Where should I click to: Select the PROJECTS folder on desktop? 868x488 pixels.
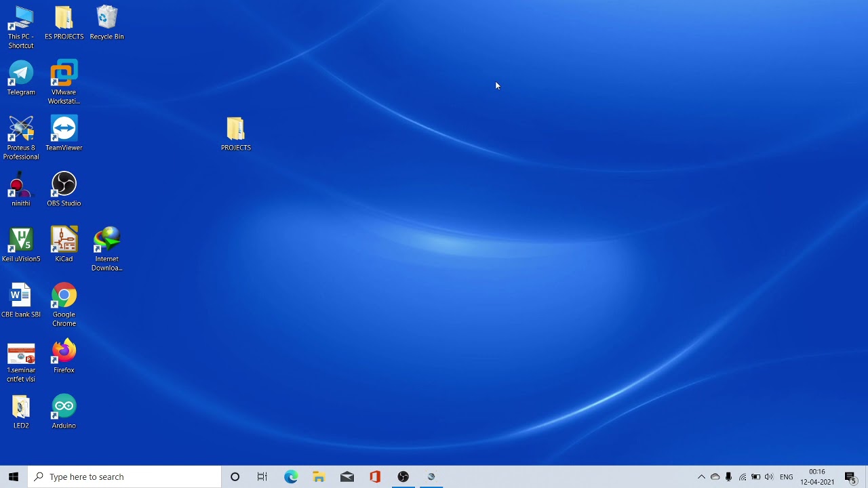click(235, 134)
